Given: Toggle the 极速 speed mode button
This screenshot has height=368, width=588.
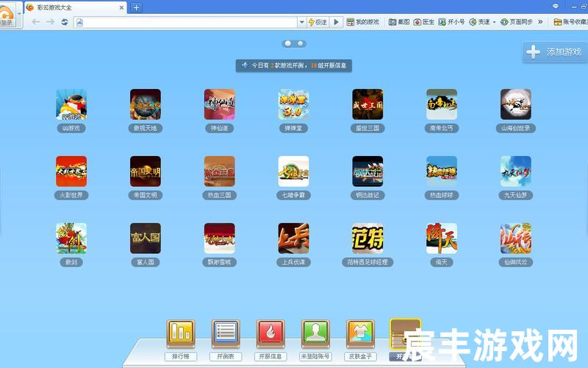Looking at the screenshot, I should 318,23.
